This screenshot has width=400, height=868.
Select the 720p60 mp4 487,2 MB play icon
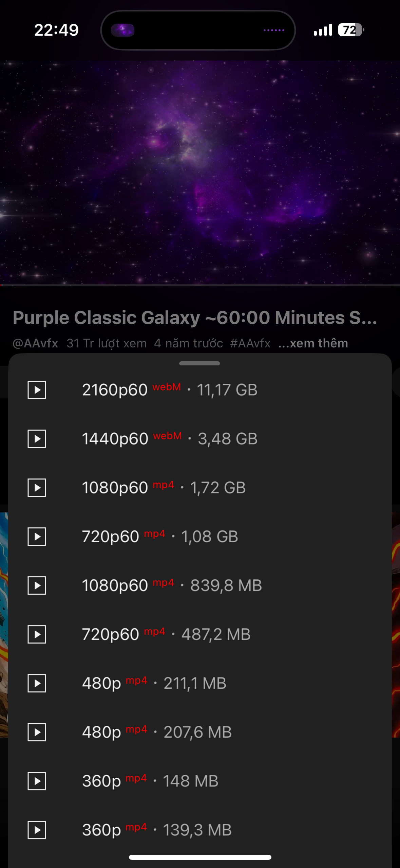[37, 634]
